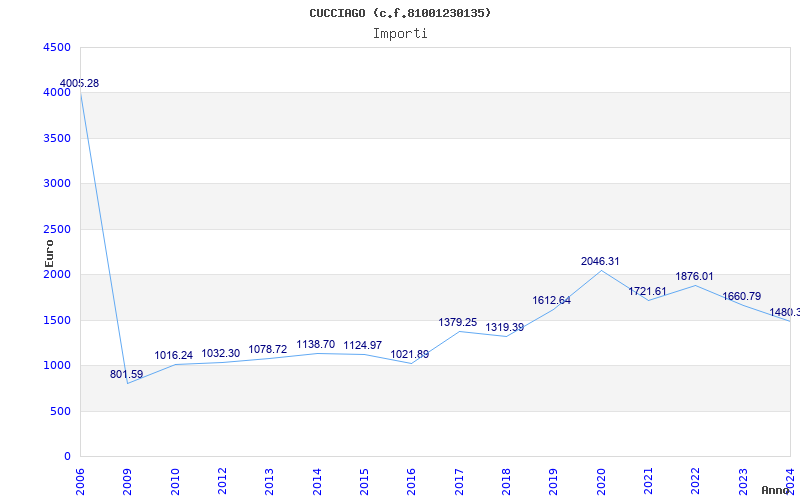Click the chart title CUCCIAGO (c.f.81001230135)
Image resolution: width=800 pixels, height=500 pixels.
400,13
